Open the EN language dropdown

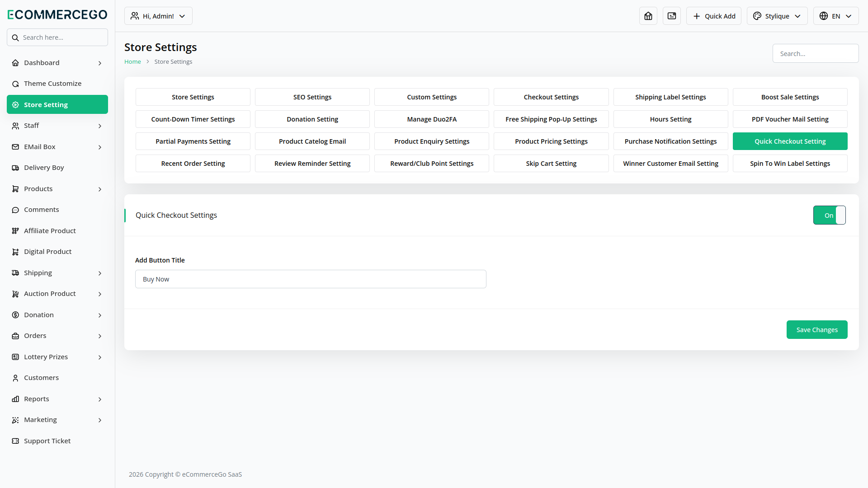(836, 16)
